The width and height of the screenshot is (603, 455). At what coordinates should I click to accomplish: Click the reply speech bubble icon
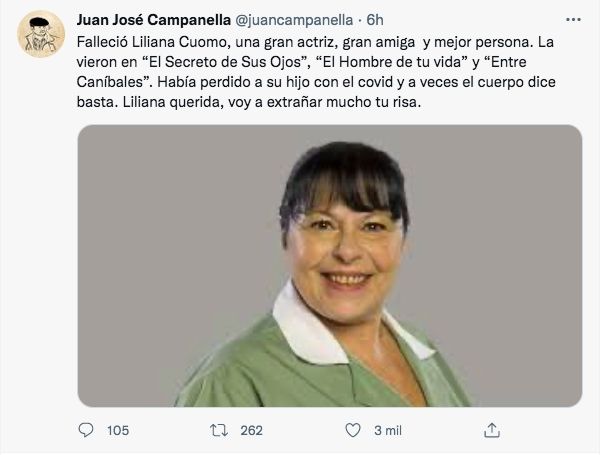(86, 430)
